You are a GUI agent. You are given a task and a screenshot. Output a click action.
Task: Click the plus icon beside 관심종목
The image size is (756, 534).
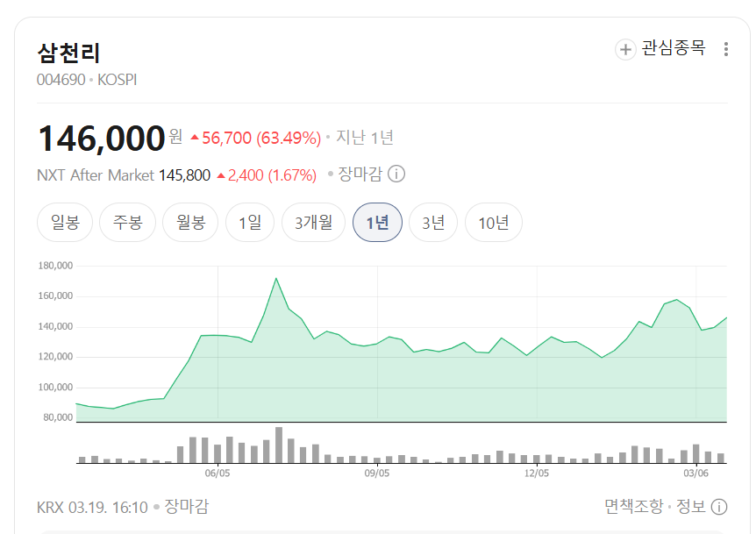coord(625,49)
